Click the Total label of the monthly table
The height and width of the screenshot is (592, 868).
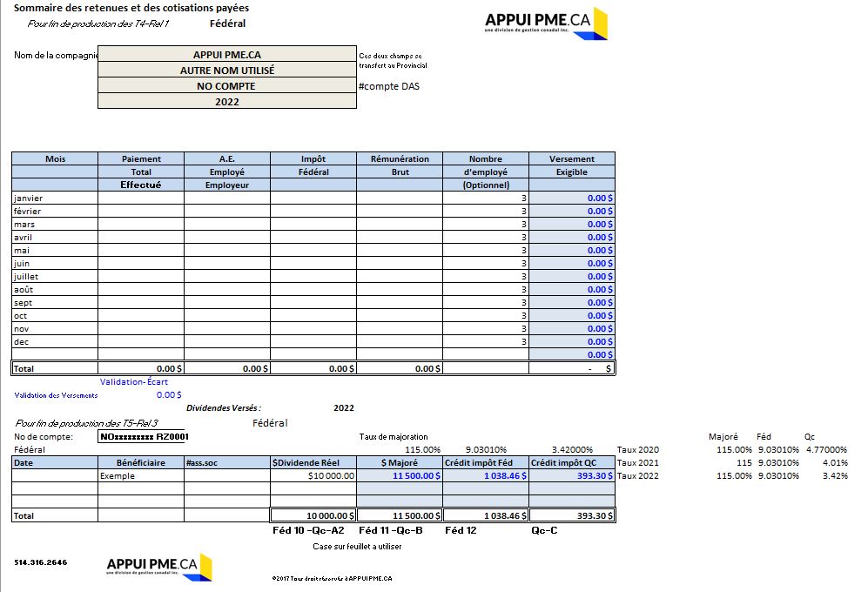point(24,368)
